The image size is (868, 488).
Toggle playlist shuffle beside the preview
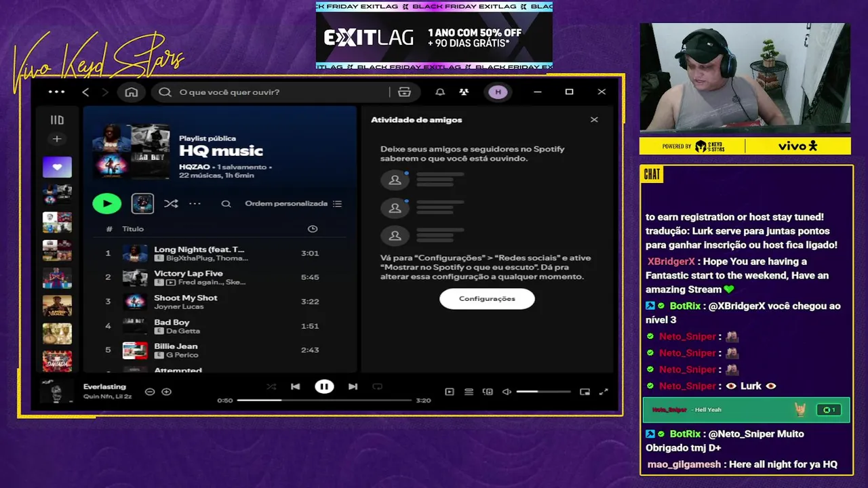coord(171,203)
